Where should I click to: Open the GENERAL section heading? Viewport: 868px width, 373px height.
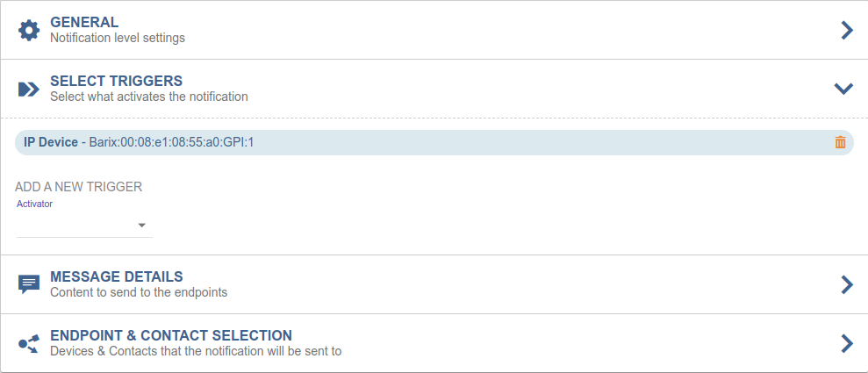tap(84, 22)
